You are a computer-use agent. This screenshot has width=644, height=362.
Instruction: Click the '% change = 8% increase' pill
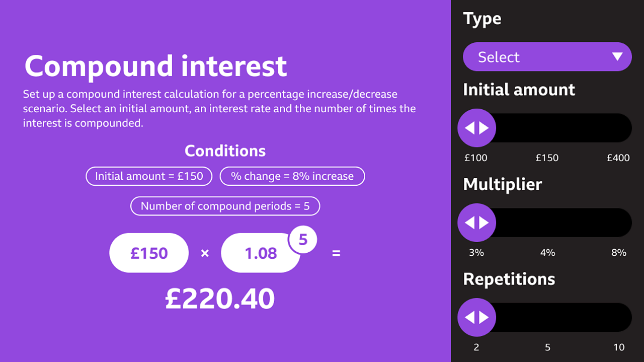point(292,176)
